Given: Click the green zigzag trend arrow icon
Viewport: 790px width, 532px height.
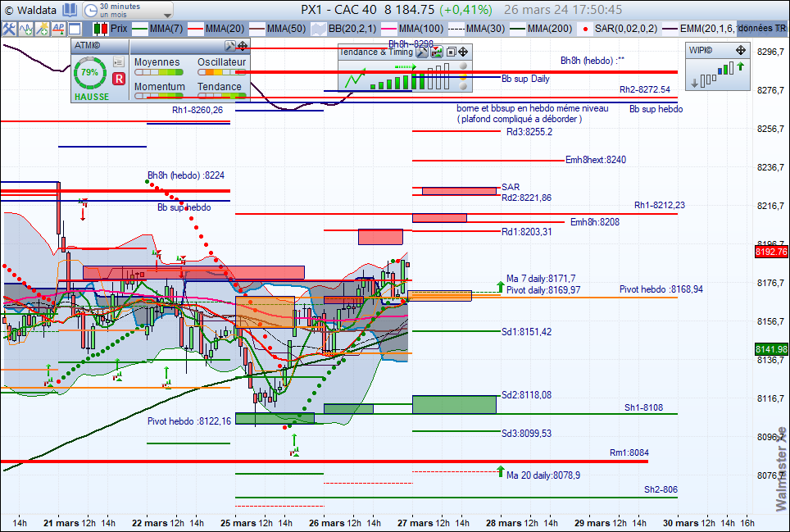Looking at the screenshot, I should pyautogui.click(x=355, y=80).
